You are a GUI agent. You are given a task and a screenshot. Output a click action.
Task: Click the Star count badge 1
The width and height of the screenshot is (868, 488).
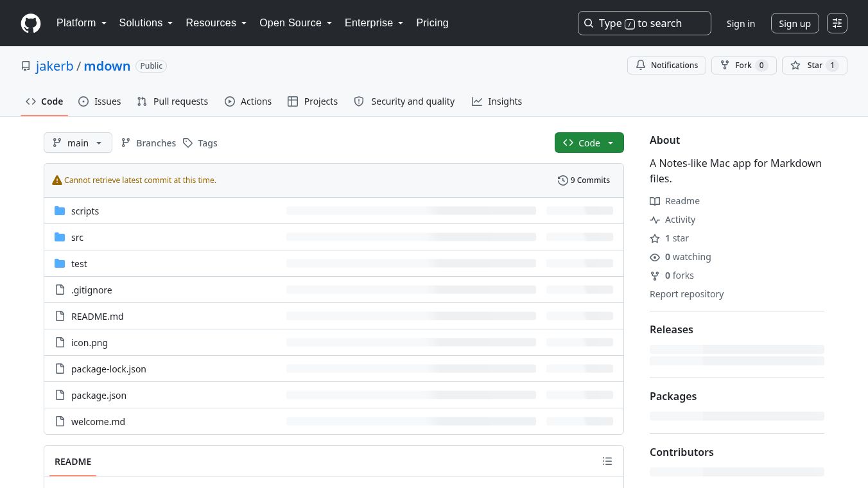pos(832,65)
